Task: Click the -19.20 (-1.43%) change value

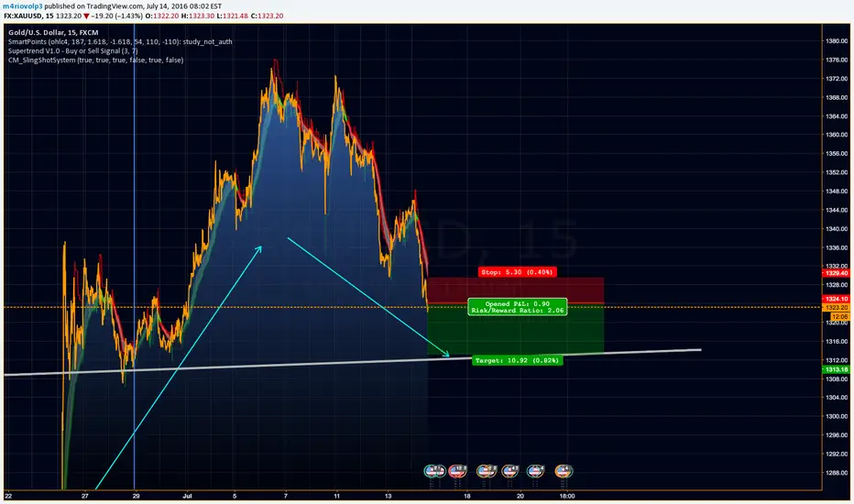Action: (x=116, y=16)
